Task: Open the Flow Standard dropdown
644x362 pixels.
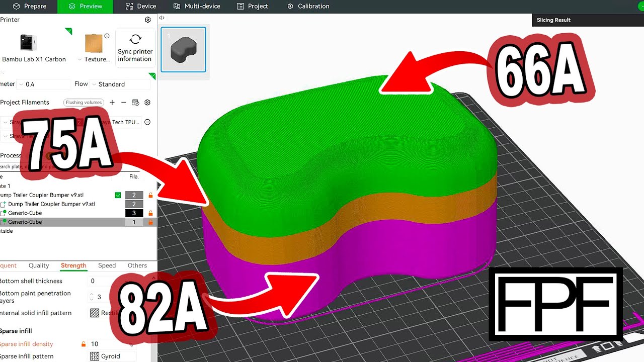Action: [x=120, y=84]
